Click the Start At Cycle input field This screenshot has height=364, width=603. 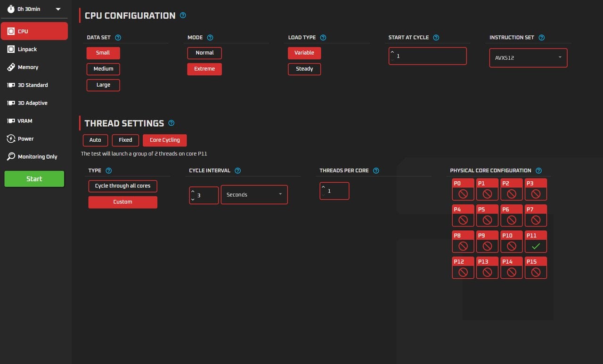click(428, 56)
